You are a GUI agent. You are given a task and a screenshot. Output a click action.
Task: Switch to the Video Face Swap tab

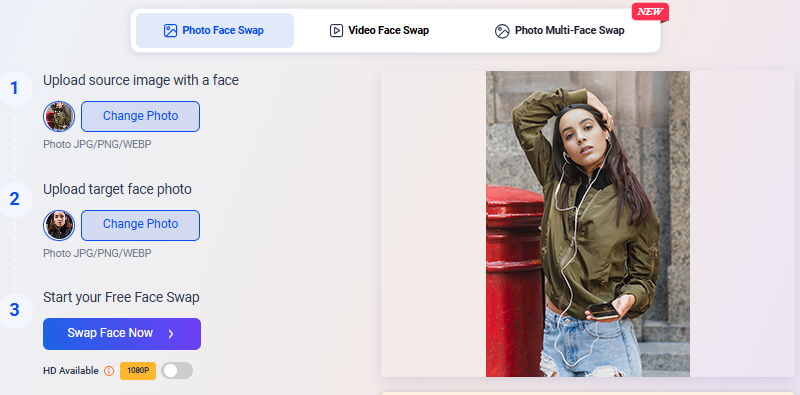coord(379,31)
